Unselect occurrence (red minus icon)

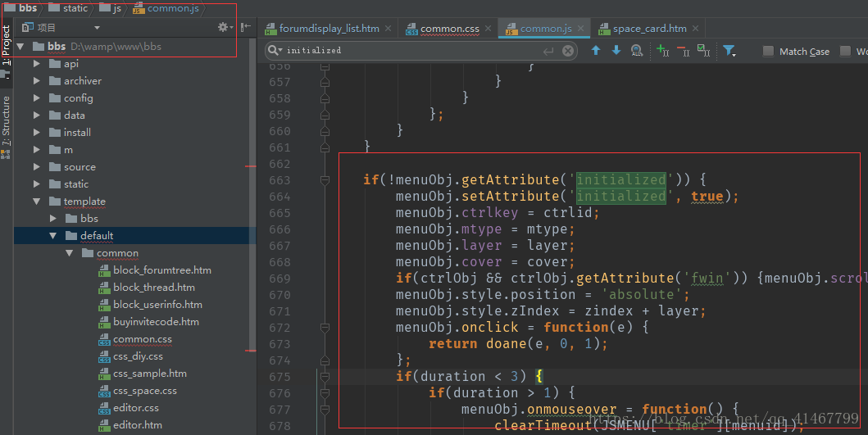click(683, 50)
